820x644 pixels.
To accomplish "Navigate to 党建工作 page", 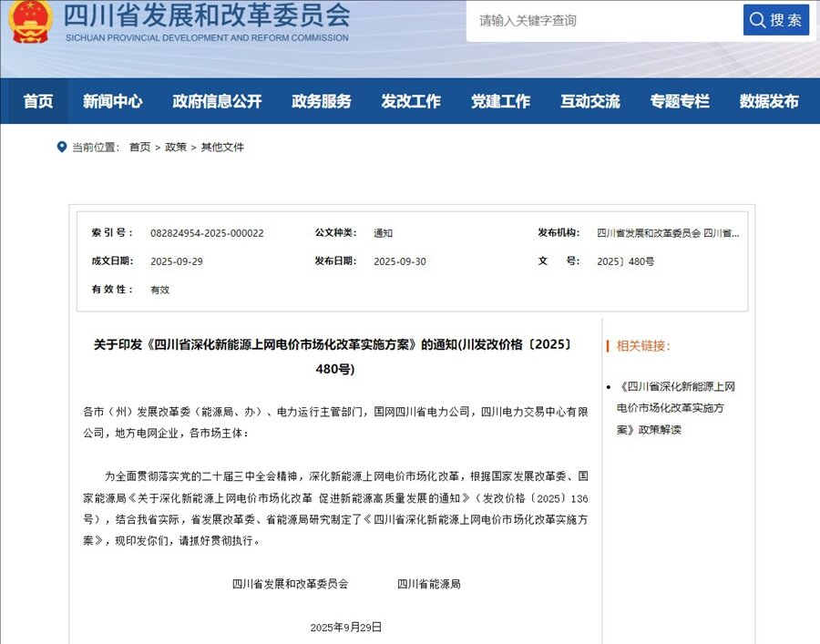I will point(500,101).
